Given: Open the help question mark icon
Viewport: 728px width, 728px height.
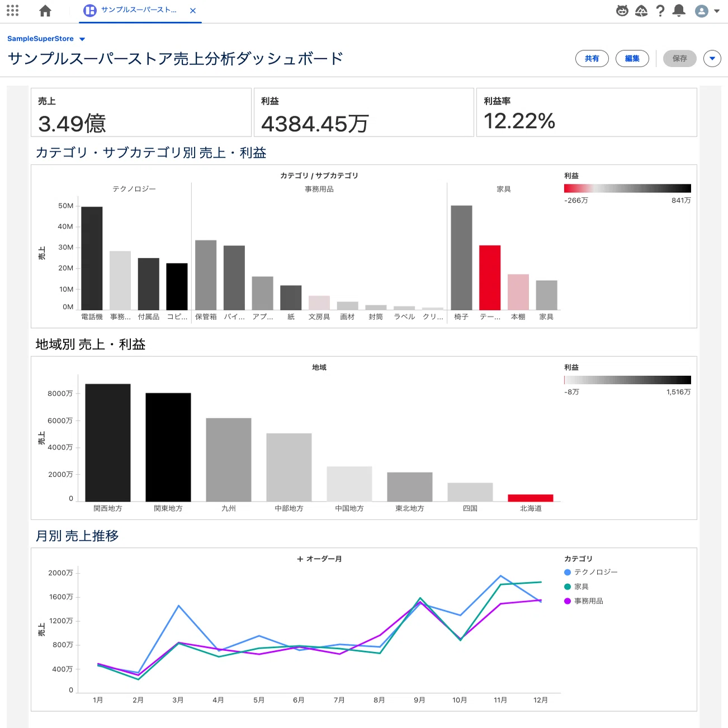Looking at the screenshot, I should (x=660, y=11).
